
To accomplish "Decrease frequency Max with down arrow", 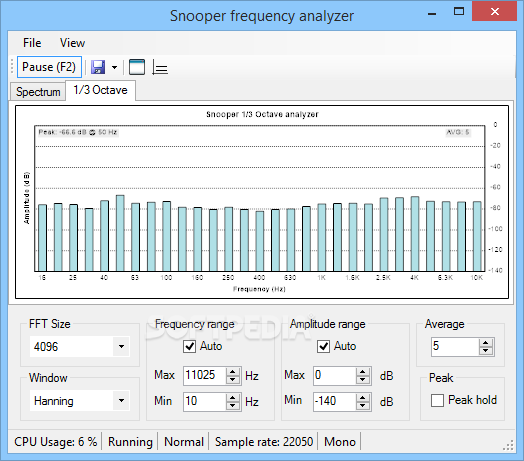I will (x=233, y=379).
